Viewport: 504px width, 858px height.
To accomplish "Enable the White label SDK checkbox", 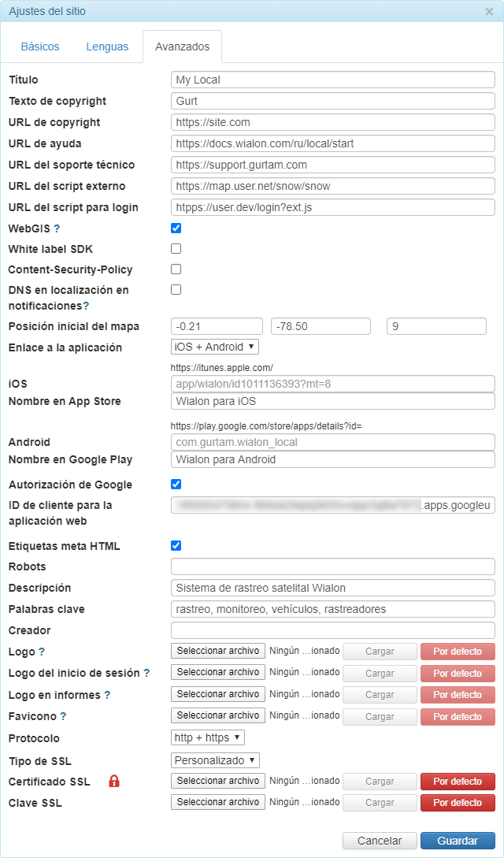I will pos(176,249).
